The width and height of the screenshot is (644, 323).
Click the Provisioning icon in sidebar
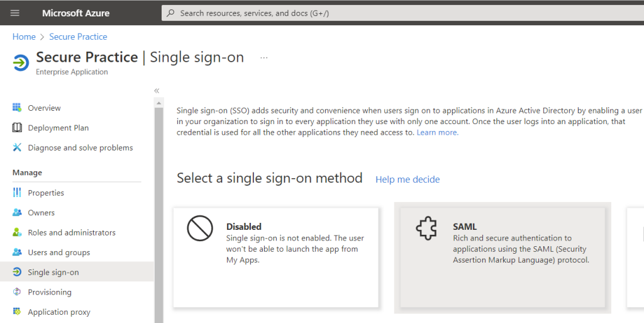point(17,292)
